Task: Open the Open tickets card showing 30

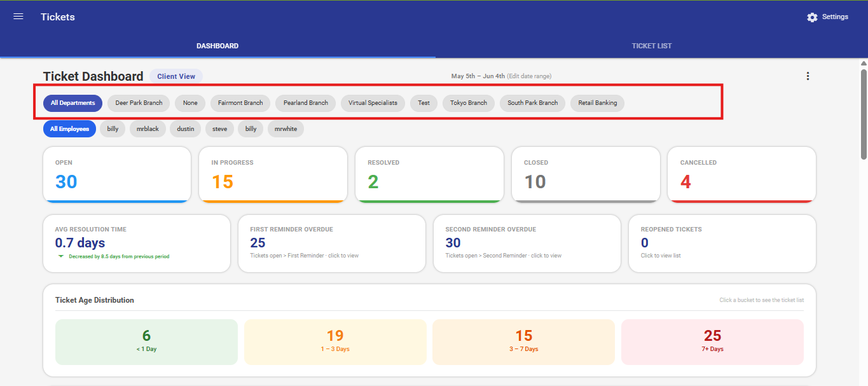Action: pos(117,175)
